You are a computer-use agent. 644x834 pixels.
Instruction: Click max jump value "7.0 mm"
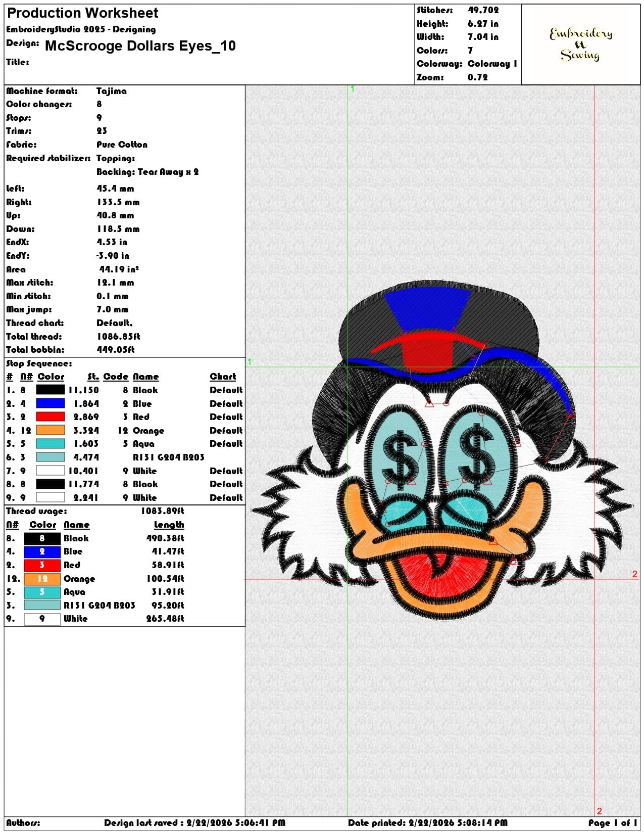(x=112, y=309)
